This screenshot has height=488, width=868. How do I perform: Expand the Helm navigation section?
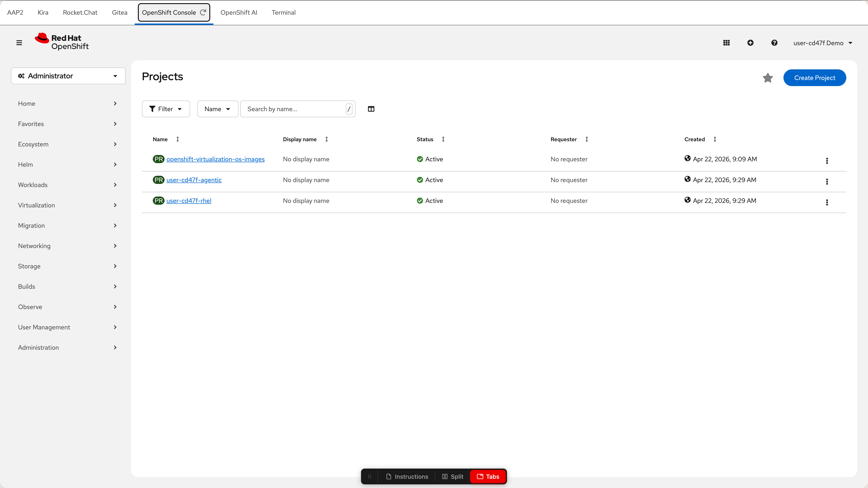tap(67, 164)
